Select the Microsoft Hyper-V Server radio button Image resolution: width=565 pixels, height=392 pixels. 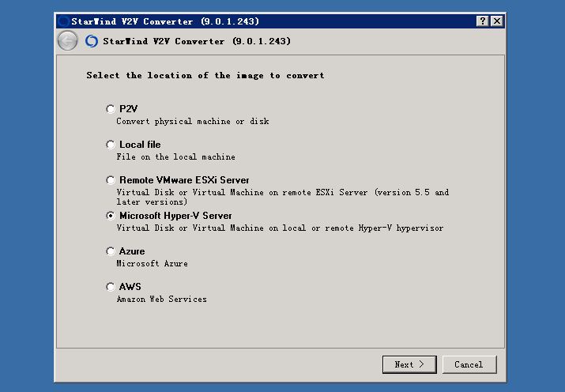click(x=111, y=216)
